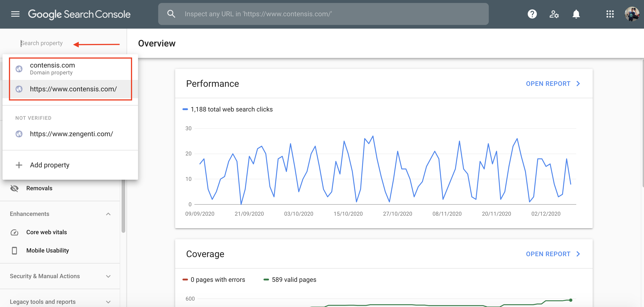This screenshot has width=644, height=307.
Task: Select the contensis.com domain property
Action: [70, 69]
